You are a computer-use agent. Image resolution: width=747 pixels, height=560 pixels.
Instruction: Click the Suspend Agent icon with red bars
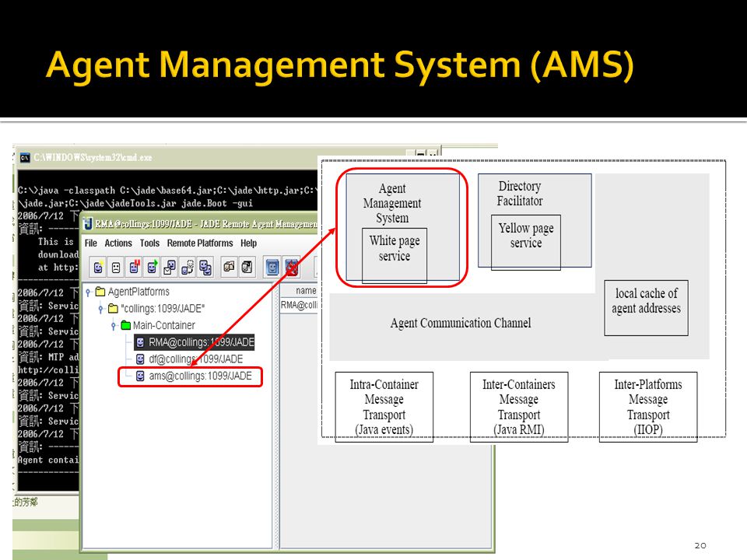tap(134, 267)
